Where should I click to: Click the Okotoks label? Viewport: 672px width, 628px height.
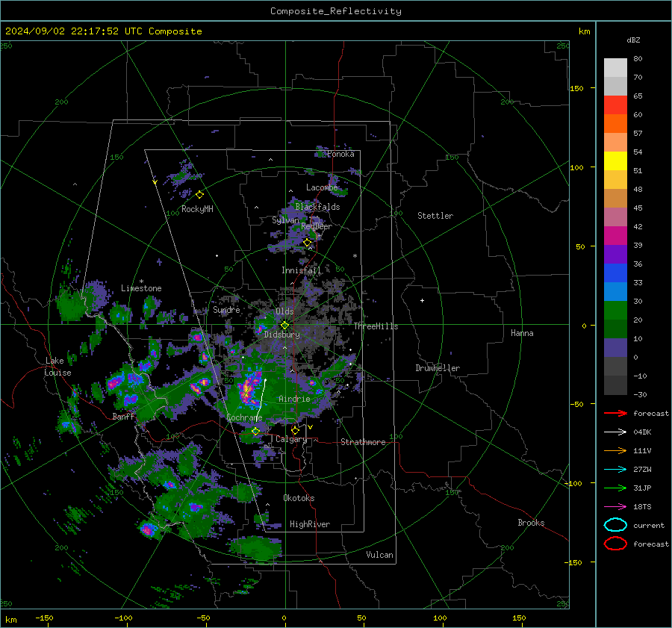299,498
